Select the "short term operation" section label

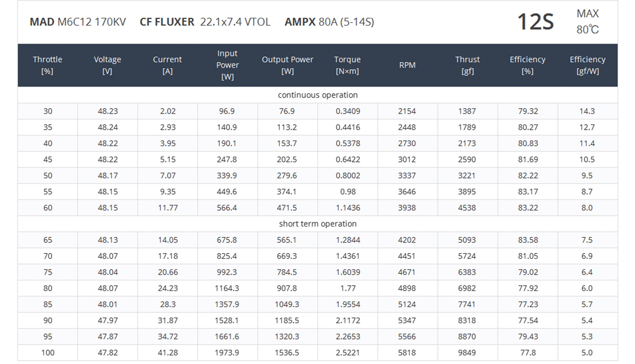317,224
